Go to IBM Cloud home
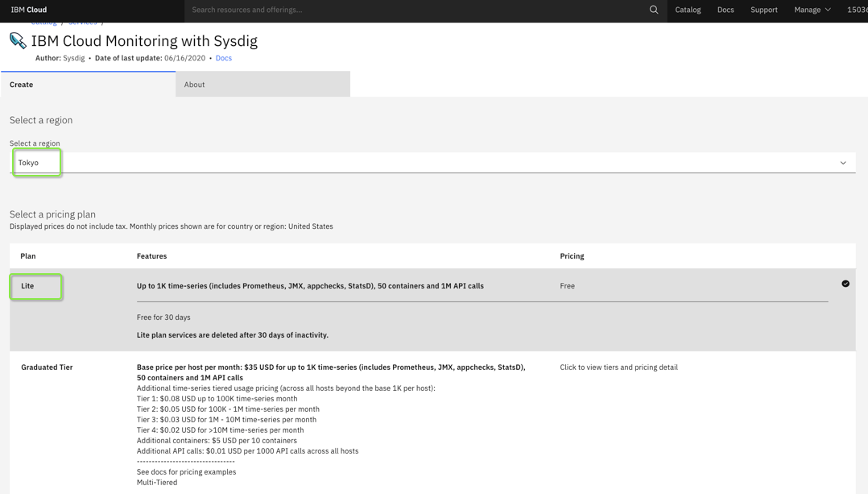 tap(29, 10)
